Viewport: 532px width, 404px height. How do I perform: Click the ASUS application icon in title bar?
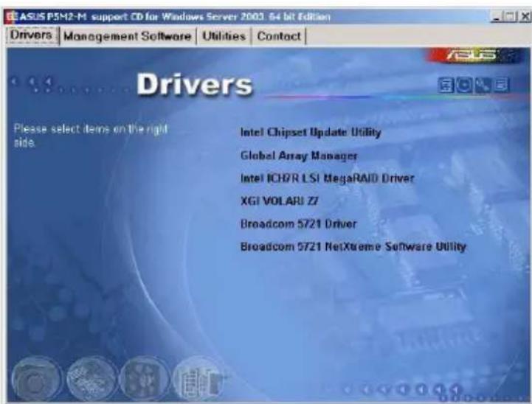11,17
